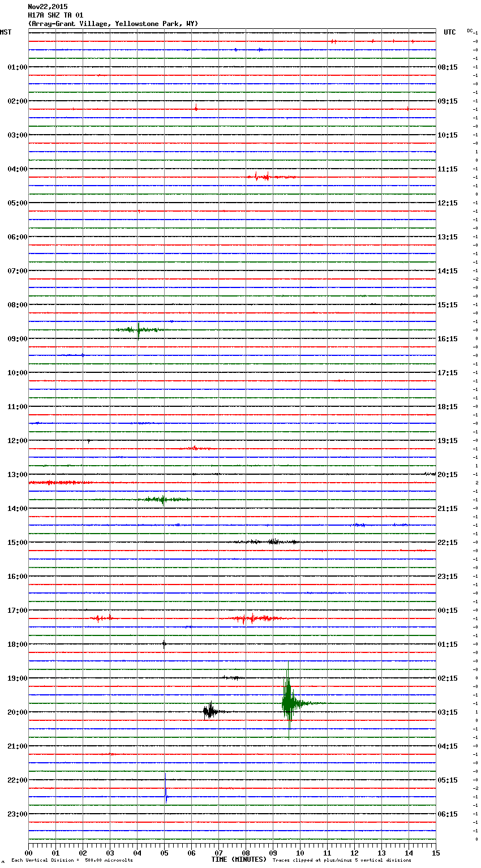Click the 11:15 UTC time label
481x868 pixels.
tap(448, 169)
